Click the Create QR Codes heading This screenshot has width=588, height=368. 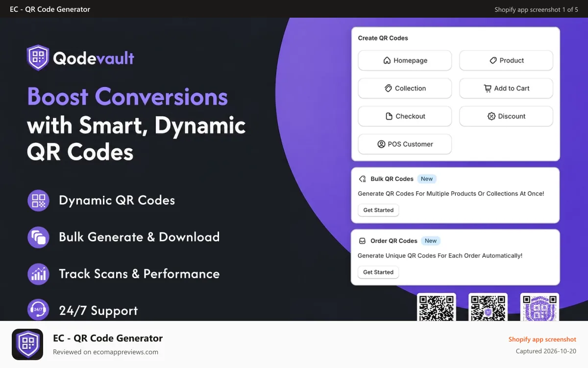[383, 38]
